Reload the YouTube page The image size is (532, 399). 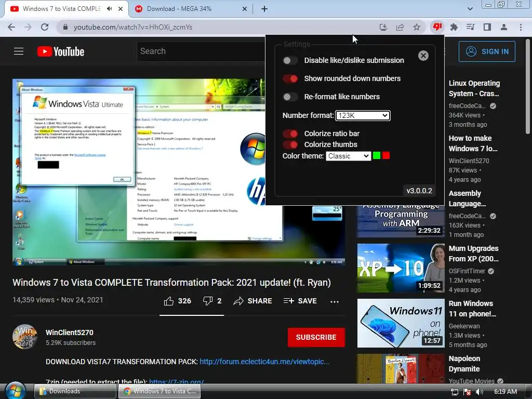(45, 27)
